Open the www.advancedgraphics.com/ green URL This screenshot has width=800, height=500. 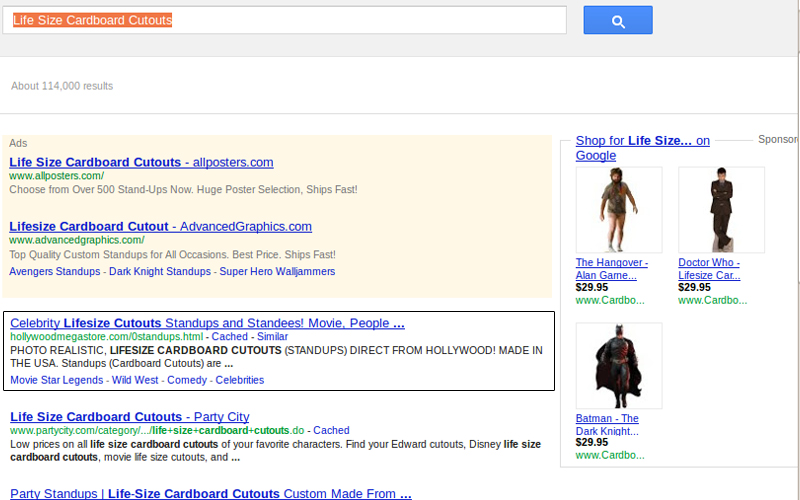pyautogui.click(x=77, y=240)
